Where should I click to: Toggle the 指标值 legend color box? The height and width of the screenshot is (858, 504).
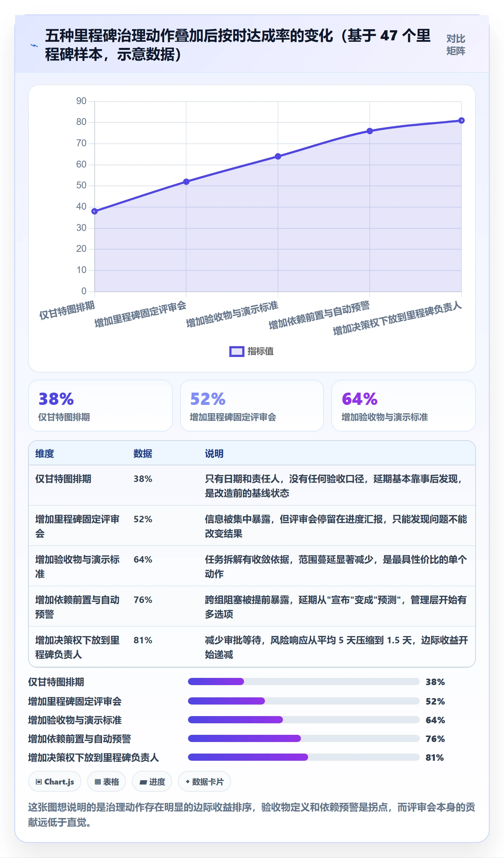[237, 352]
